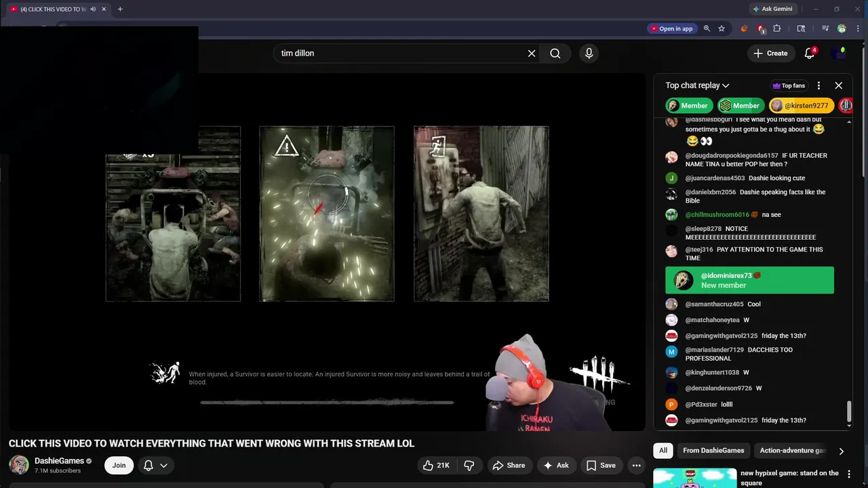Click the second green Member chip
868x488 pixels.
pos(741,106)
